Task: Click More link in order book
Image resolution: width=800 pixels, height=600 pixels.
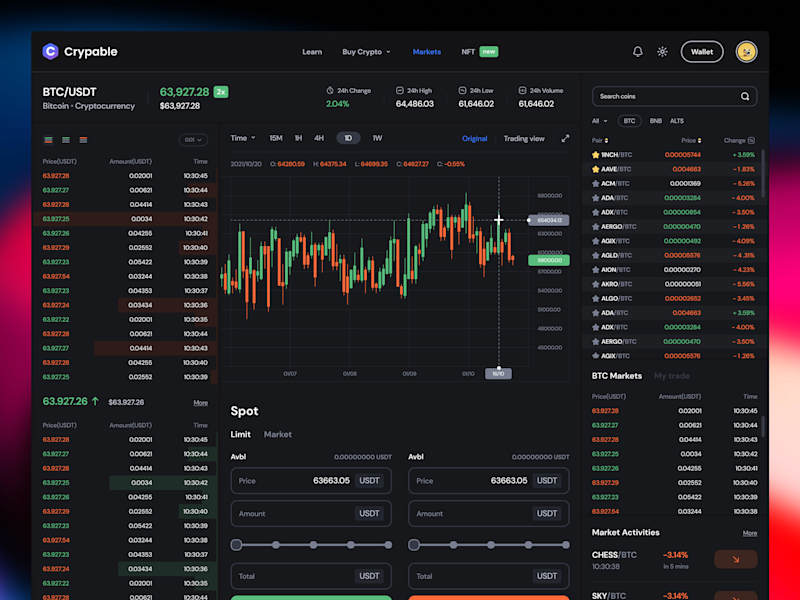Action: [201, 403]
